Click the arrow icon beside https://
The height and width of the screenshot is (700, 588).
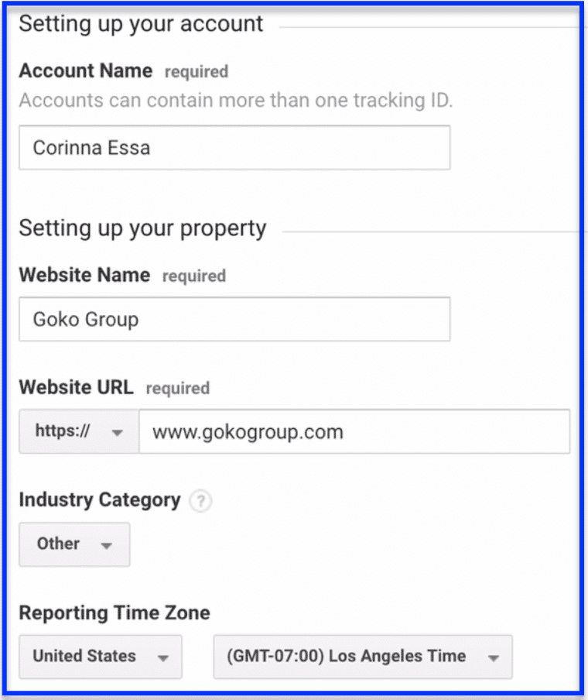coord(118,432)
